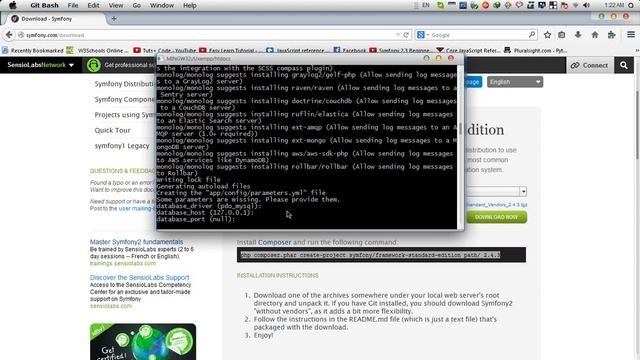Image resolution: width=640 pixels, height=360 pixels.
Task: Open the Easy Learn Tutorial bookmark
Action: [x=231, y=51]
